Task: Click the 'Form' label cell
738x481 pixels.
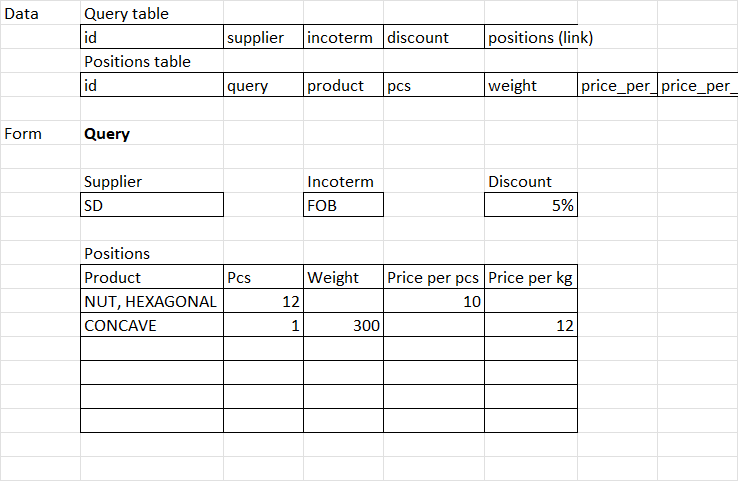Action: 24,134
